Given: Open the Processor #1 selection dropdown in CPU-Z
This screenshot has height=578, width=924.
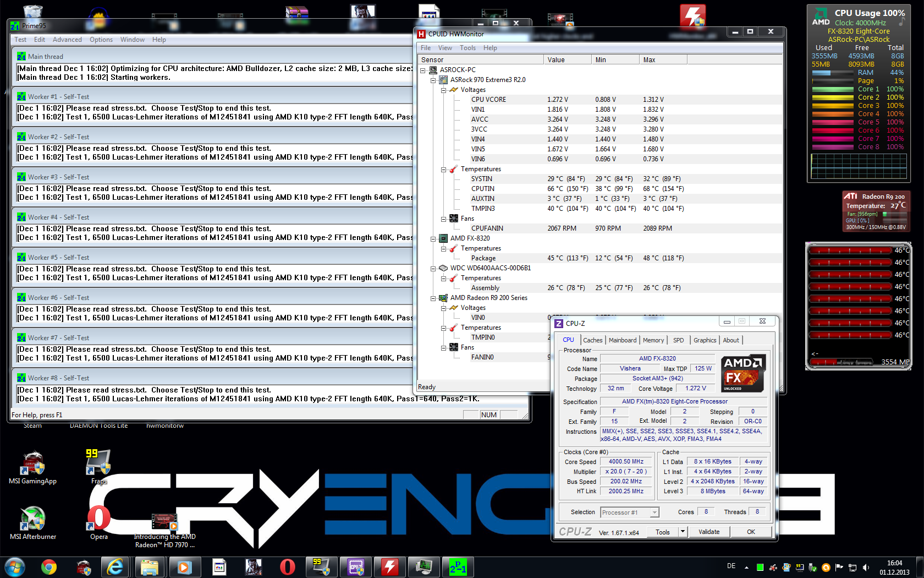Looking at the screenshot, I should tap(630, 512).
